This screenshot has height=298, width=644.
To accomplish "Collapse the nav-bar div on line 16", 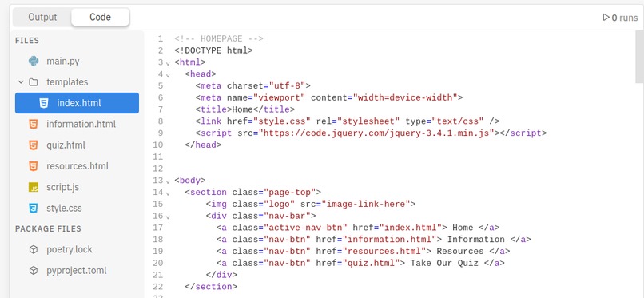I will [x=168, y=217].
